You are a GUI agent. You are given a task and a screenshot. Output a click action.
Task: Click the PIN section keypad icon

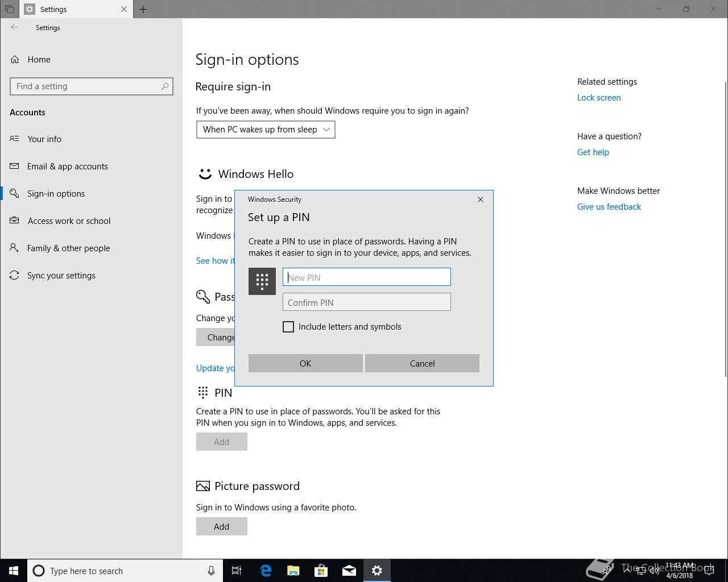203,392
